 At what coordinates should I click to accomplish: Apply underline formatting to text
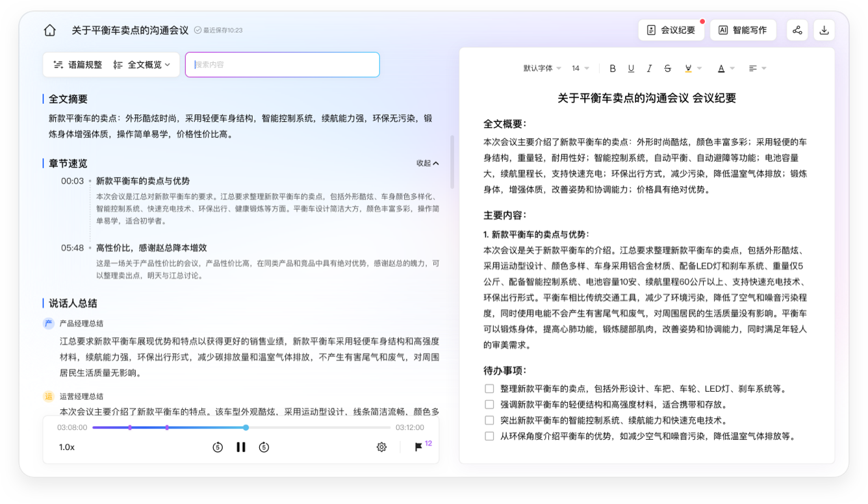631,68
